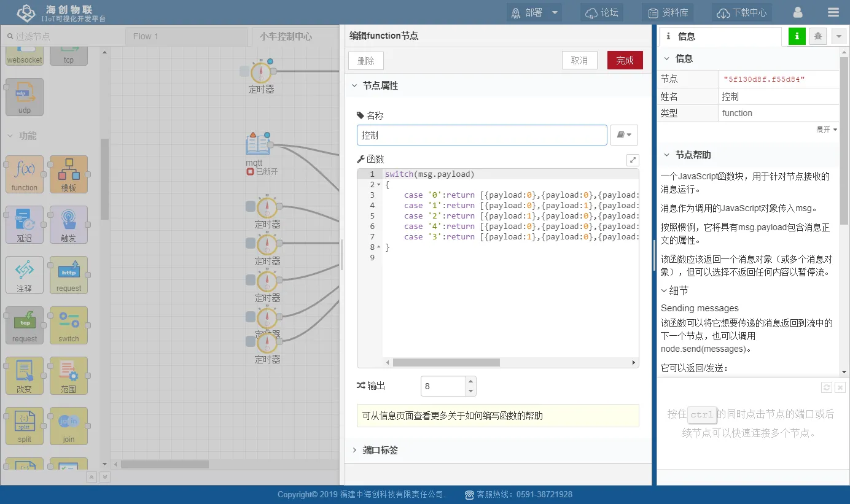Select the http request palette node
Viewport: 850px width, 504px height.
pyautogui.click(x=69, y=275)
